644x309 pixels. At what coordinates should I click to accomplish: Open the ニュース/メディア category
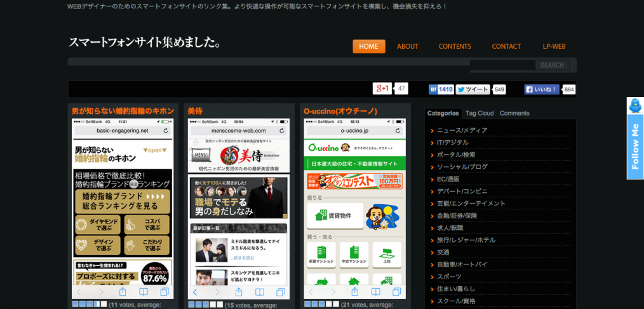[x=462, y=131]
